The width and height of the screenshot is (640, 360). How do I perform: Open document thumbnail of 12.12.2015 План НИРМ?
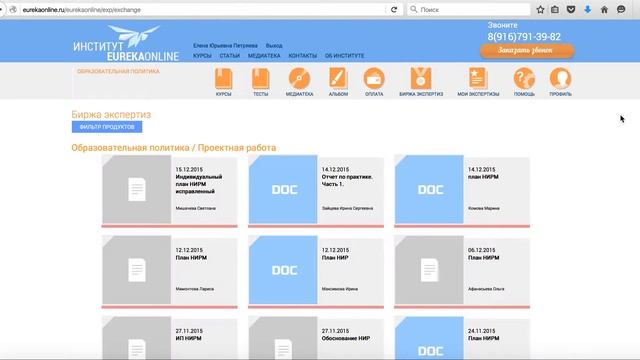(137, 270)
